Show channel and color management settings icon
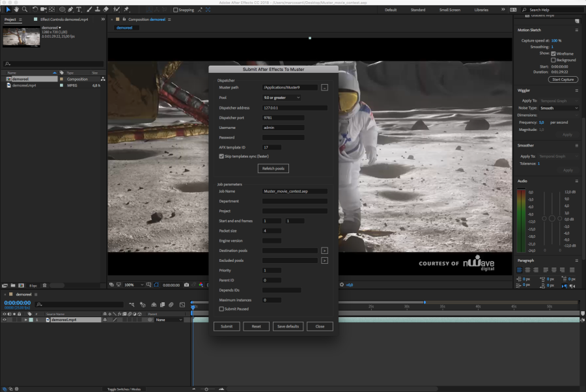586x392 pixels. (x=201, y=285)
